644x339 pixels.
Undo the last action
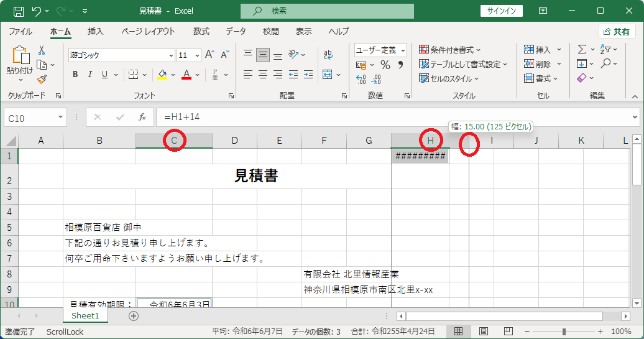coord(37,11)
